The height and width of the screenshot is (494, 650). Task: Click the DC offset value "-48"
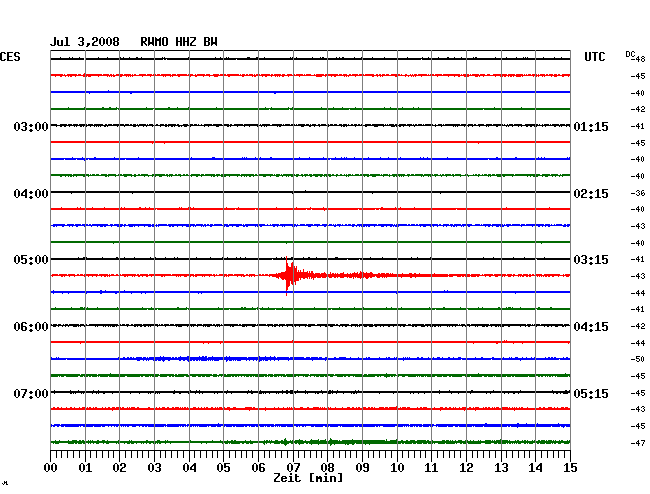pos(639,59)
